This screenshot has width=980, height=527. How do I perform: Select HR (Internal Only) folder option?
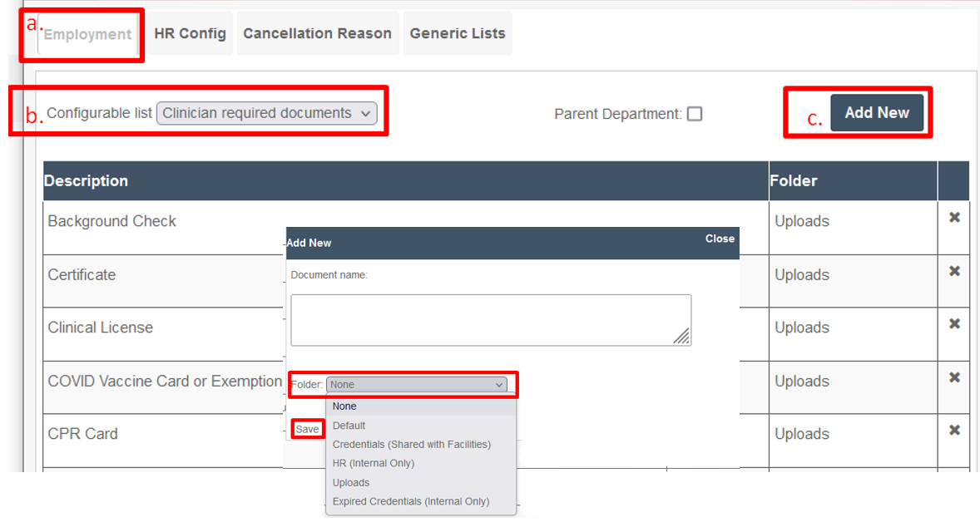tap(374, 463)
